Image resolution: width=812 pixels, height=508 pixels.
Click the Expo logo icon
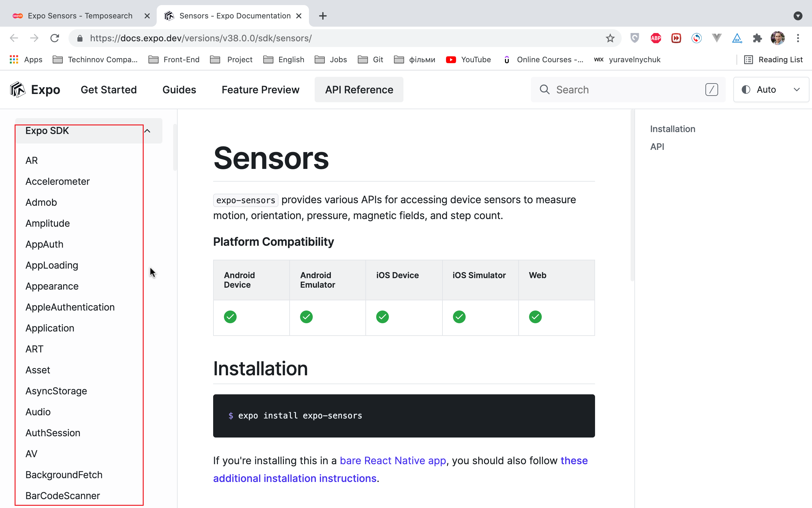click(17, 89)
